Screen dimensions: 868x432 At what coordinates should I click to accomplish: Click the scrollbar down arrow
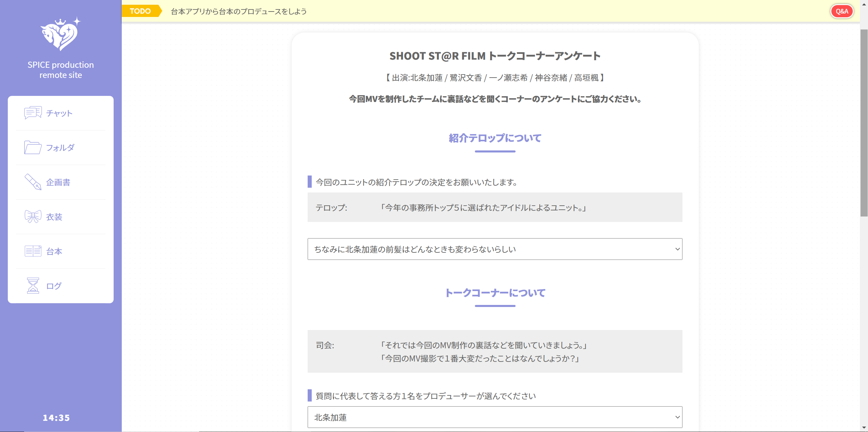[864, 428]
